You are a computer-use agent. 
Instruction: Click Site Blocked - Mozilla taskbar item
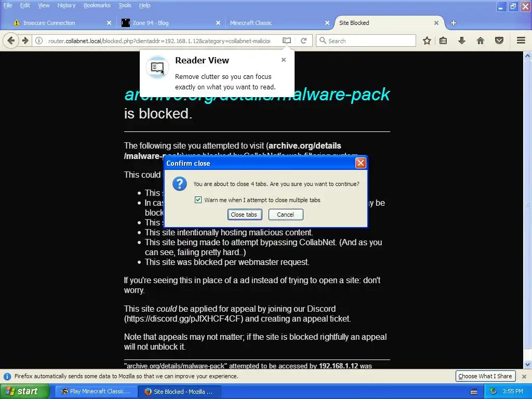180,392
